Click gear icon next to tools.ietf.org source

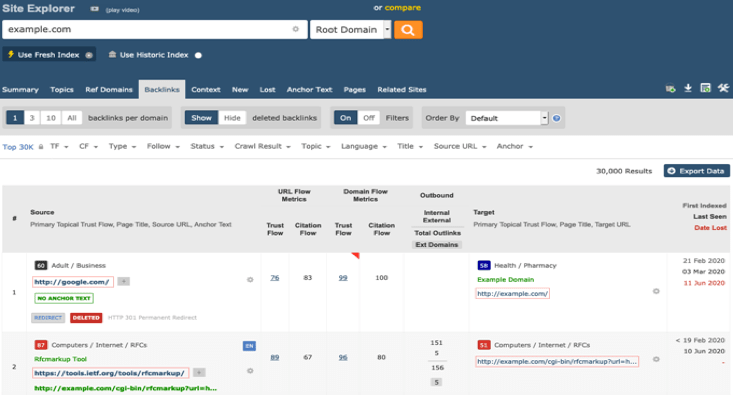tap(250, 371)
